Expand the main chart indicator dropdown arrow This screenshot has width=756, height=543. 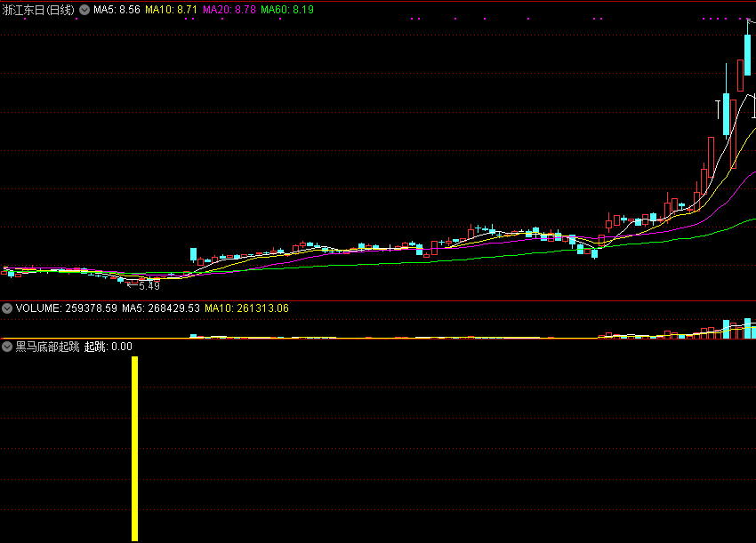pos(84,10)
